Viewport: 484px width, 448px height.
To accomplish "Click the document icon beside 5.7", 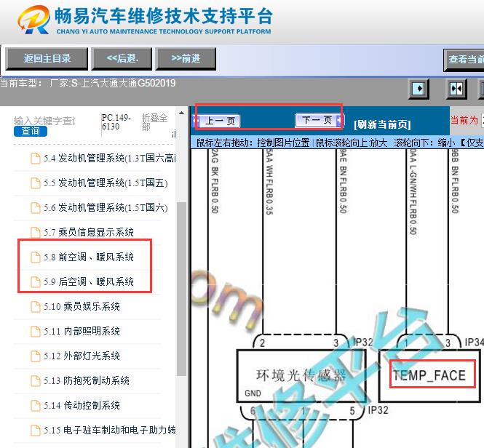I will (36, 232).
